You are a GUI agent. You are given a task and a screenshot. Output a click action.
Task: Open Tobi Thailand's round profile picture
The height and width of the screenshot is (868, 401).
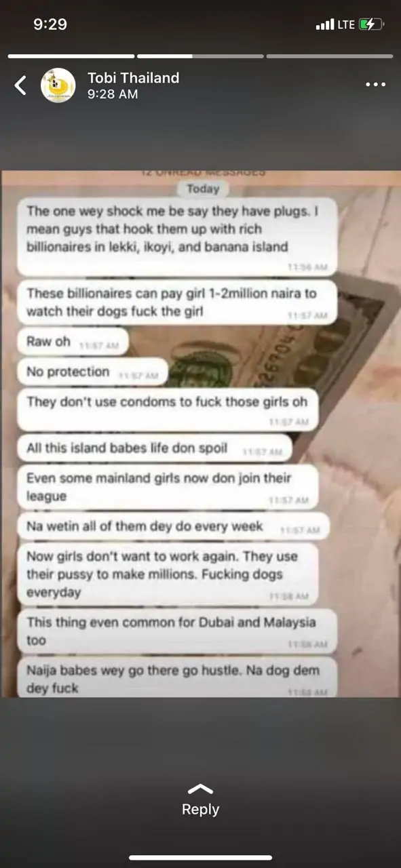pyautogui.click(x=58, y=85)
